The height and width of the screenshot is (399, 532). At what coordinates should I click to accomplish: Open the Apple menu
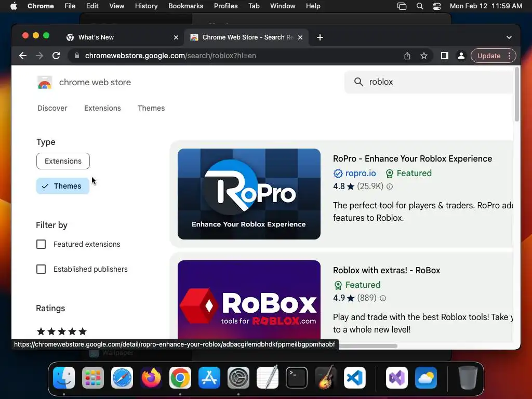[x=14, y=6]
